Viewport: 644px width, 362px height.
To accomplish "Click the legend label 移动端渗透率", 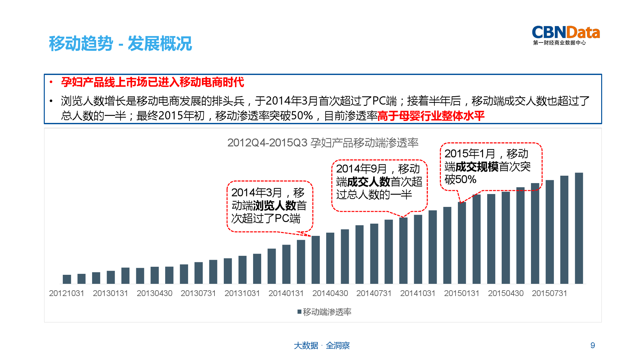I will pos(327,312).
